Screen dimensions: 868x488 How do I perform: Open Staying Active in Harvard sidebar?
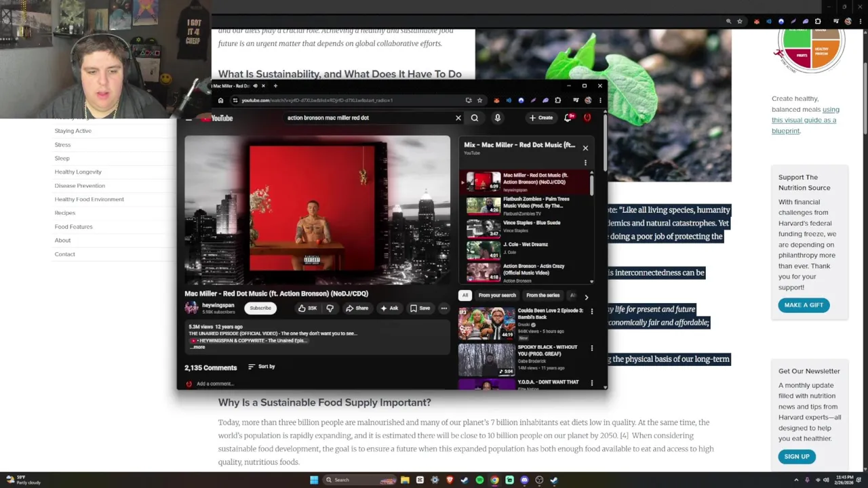click(x=73, y=131)
